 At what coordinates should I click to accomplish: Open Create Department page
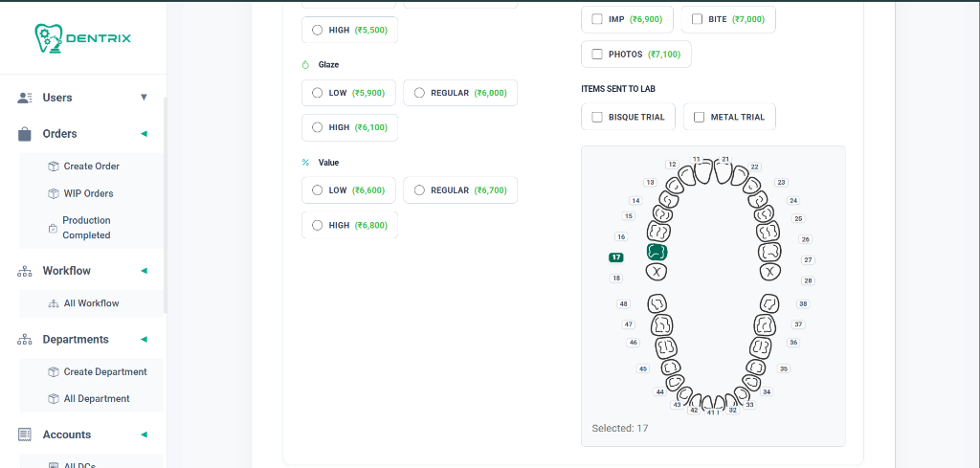[105, 371]
